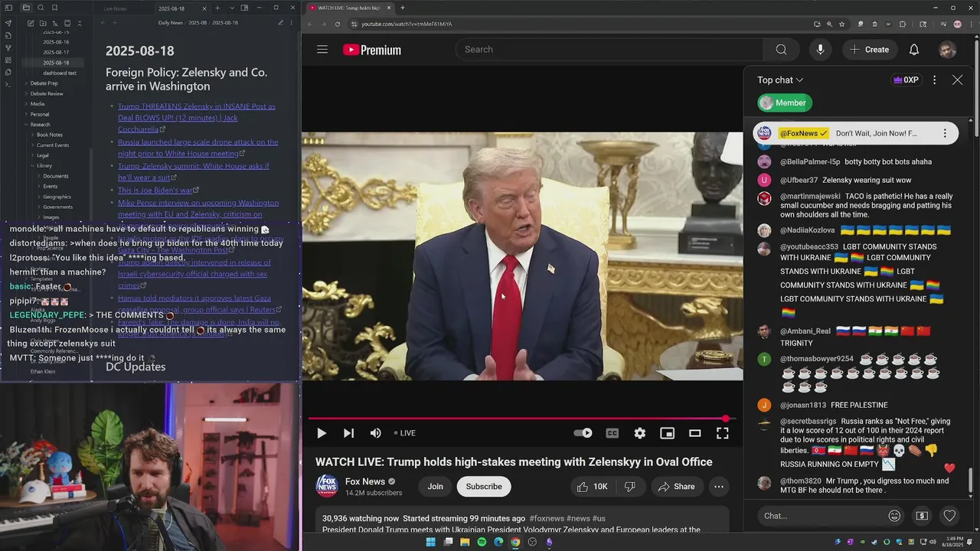Click the YouTube search magnifier button
The height and width of the screenshot is (551, 980).
coord(781,50)
